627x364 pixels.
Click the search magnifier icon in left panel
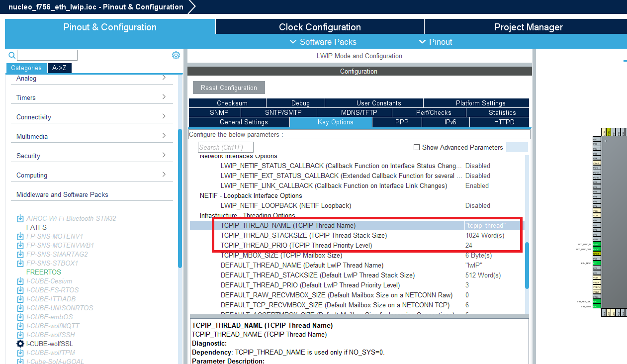click(11, 55)
